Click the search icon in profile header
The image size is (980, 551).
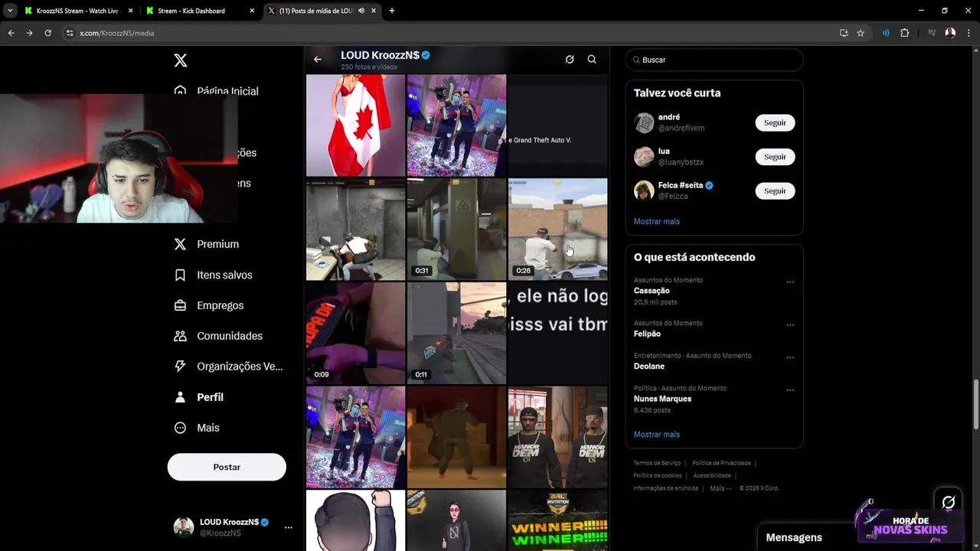pos(592,60)
